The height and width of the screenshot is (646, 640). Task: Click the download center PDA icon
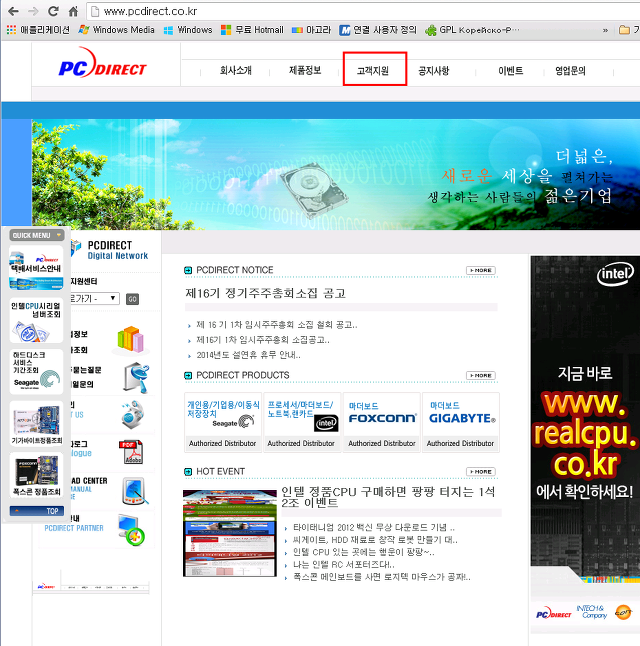[135, 491]
